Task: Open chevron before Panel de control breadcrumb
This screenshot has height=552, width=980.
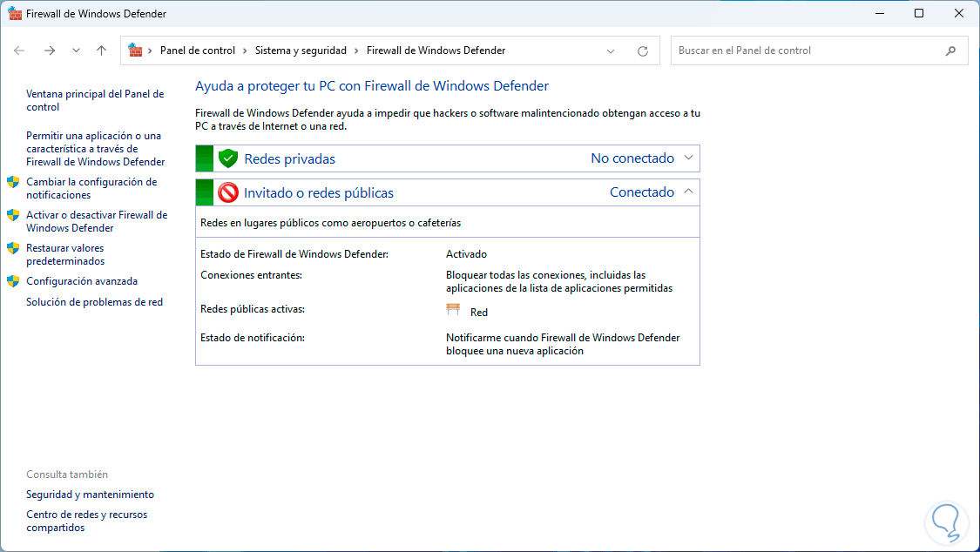Action: tap(150, 50)
